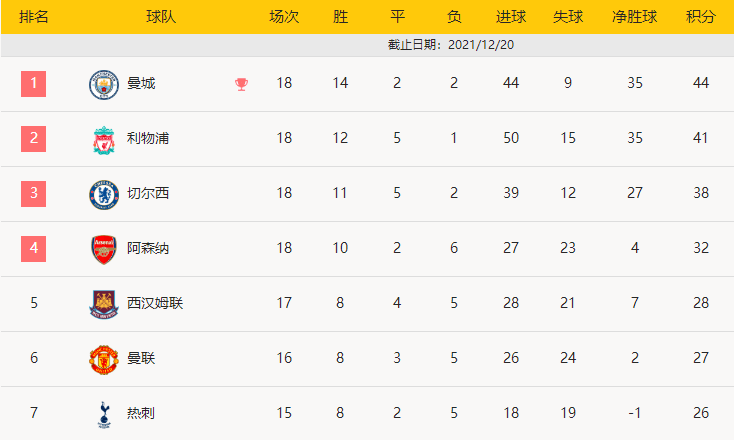Image resolution: width=734 pixels, height=440 pixels.
Task: Sort by the 净胜球 column header
Action: click(634, 18)
